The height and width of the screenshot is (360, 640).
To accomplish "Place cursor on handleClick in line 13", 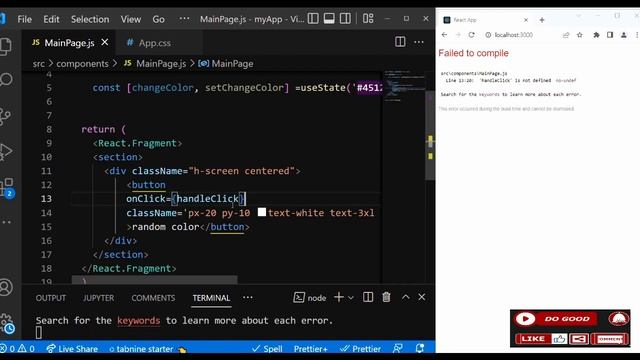I will [x=208, y=199].
